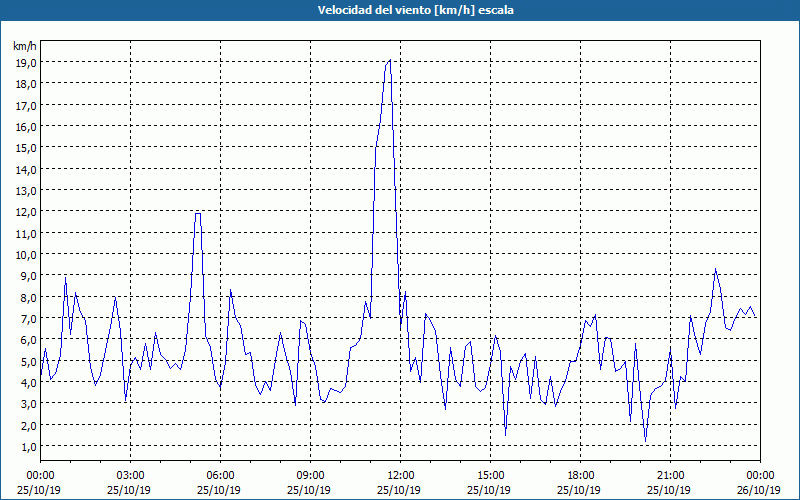Click the wind dip to 1.5 near 15:30
The width and height of the screenshot is (800, 500).
(505, 435)
